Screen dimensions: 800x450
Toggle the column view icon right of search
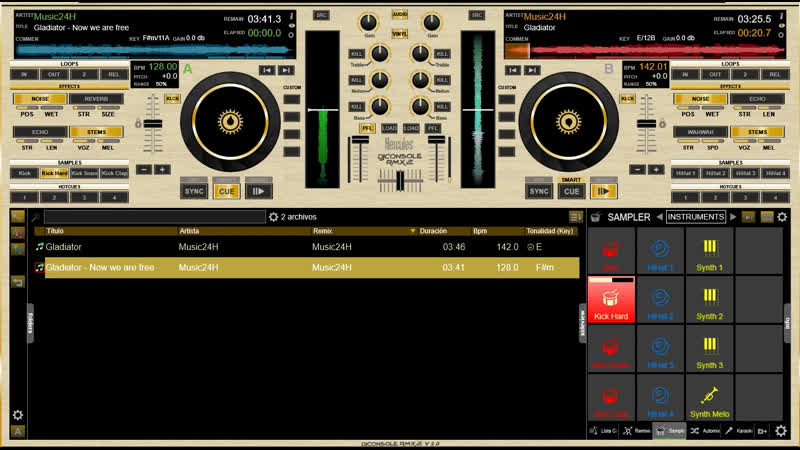pos(576,217)
